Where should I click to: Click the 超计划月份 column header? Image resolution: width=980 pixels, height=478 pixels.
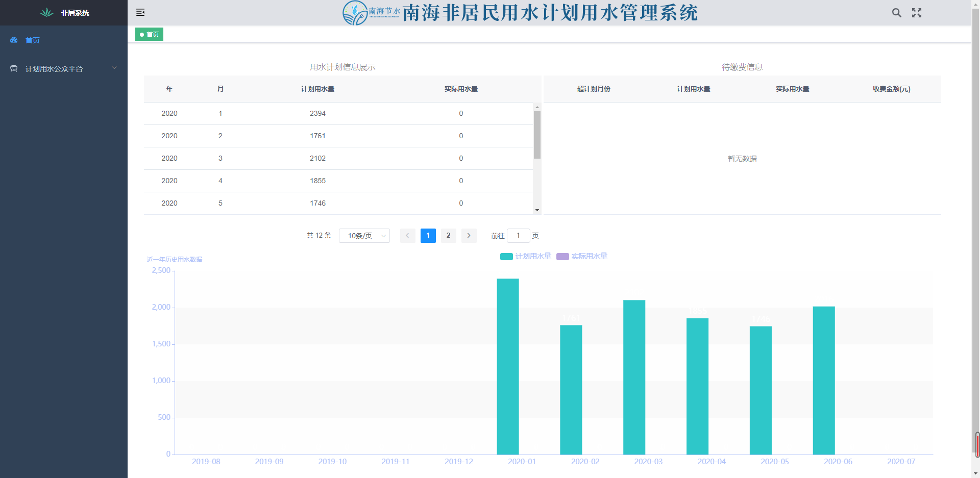click(594, 89)
